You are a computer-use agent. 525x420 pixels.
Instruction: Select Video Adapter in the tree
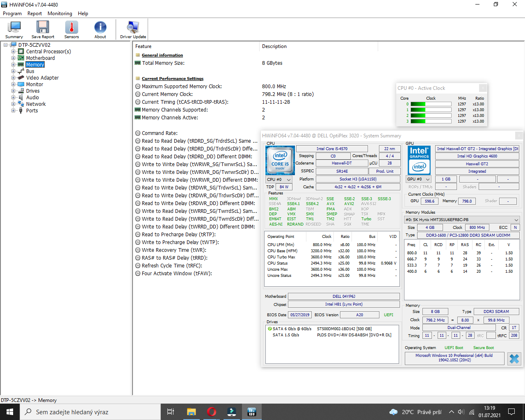pos(42,78)
